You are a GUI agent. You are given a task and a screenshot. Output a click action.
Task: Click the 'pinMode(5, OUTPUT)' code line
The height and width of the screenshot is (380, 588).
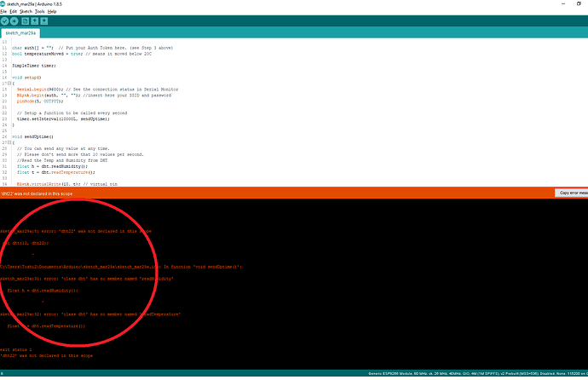tap(40, 101)
